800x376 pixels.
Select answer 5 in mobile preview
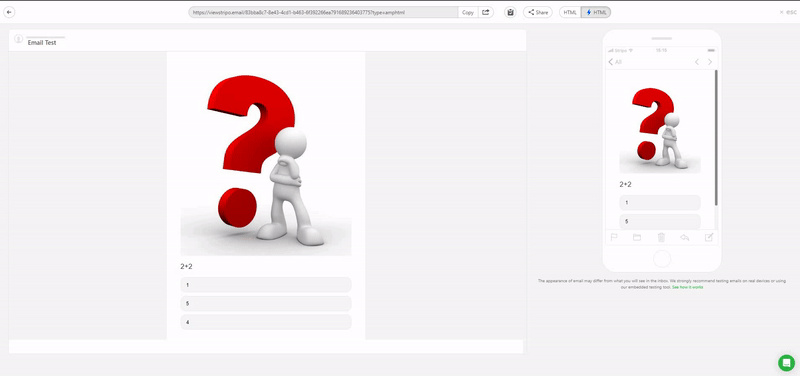click(x=660, y=221)
